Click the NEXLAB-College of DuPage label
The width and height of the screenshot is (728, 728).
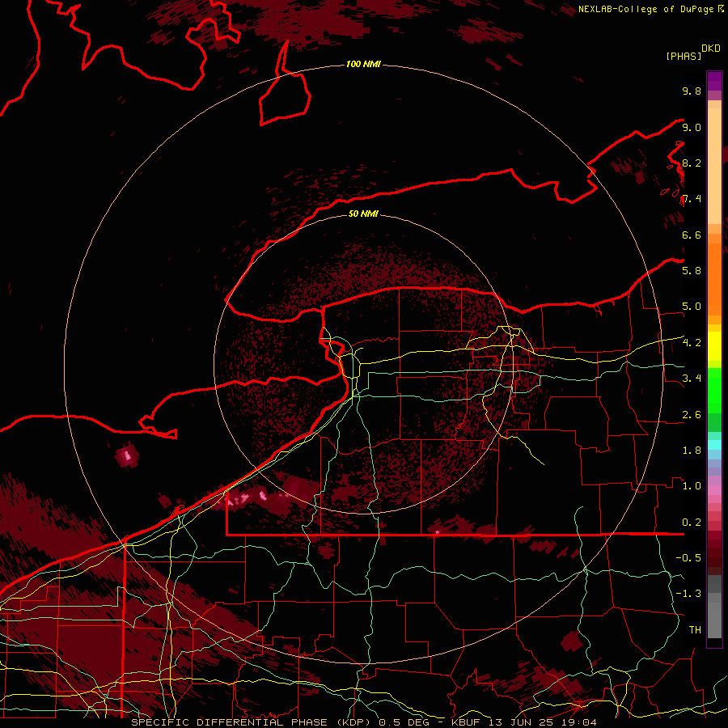tap(647, 9)
